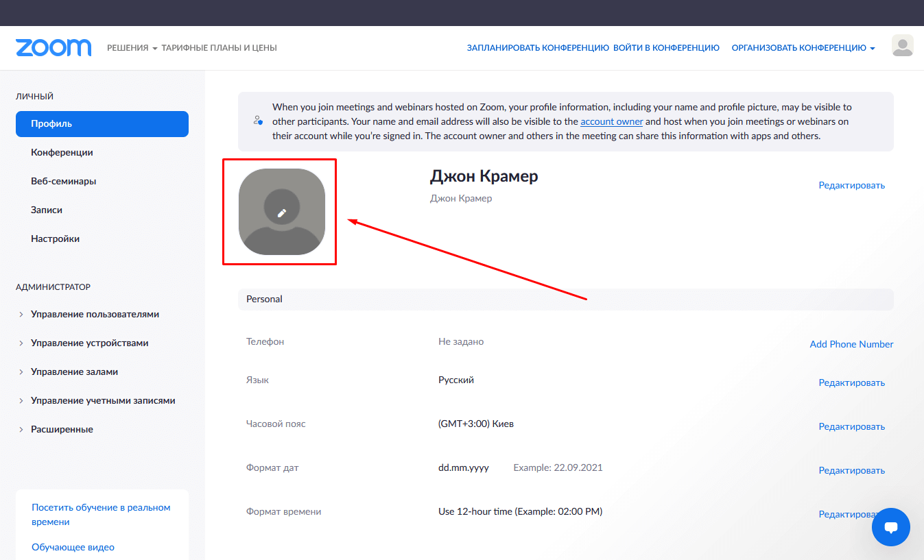
Task: Expand Управление учетными записями section
Action: (x=103, y=400)
